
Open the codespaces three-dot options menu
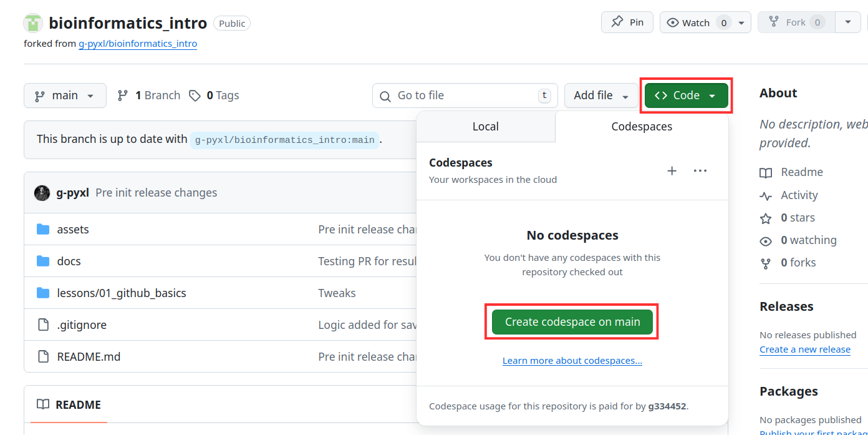(x=700, y=171)
